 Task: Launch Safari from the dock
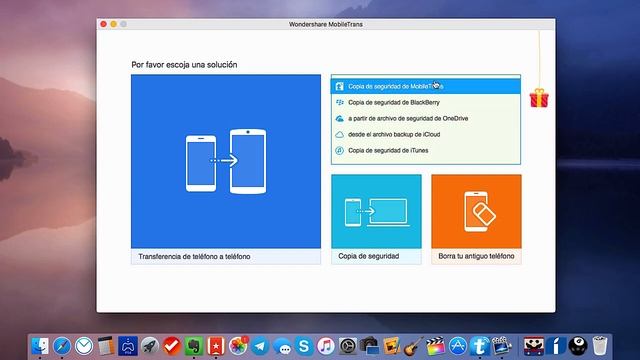click(x=62, y=346)
